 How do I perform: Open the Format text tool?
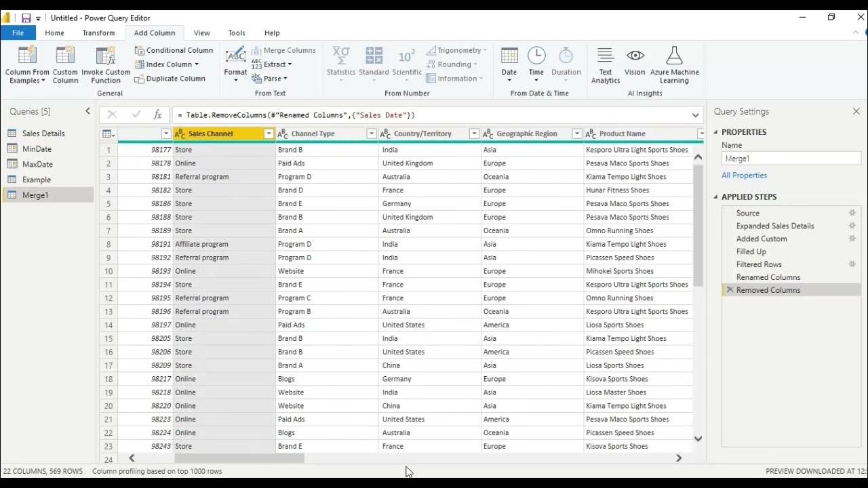(235, 65)
